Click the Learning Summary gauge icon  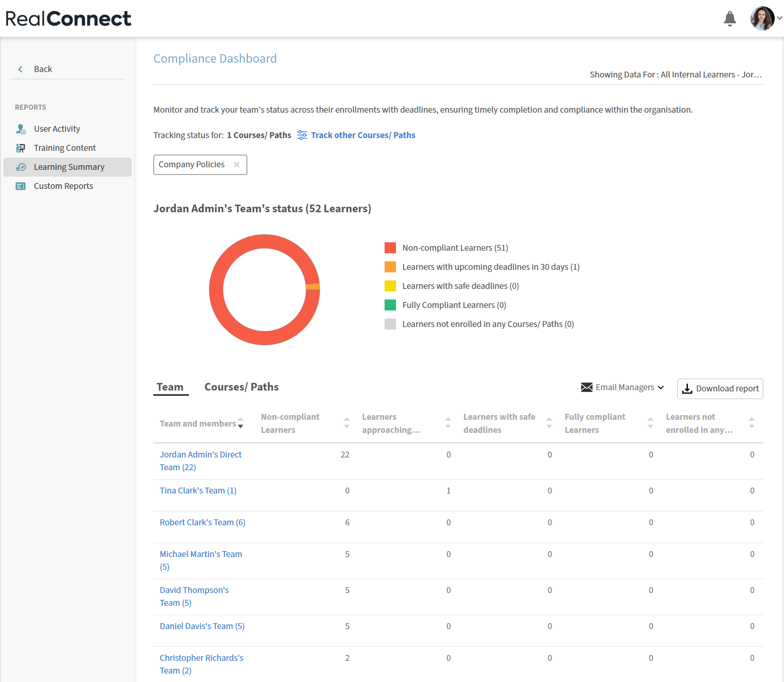pyautogui.click(x=21, y=167)
